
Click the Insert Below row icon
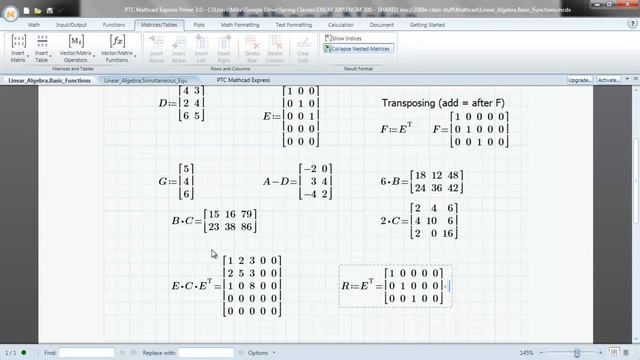pyautogui.click(x=179, y=42)
